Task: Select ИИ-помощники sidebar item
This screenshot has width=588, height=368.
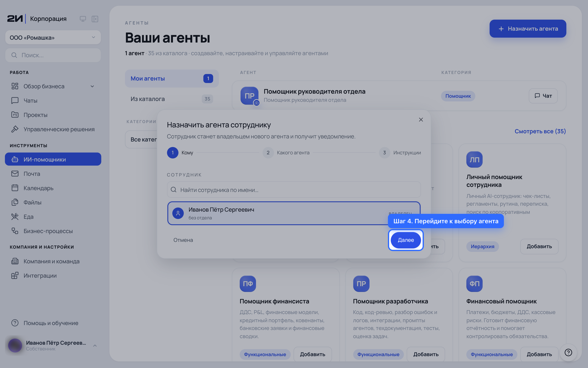Action: (x=53, y=159)
